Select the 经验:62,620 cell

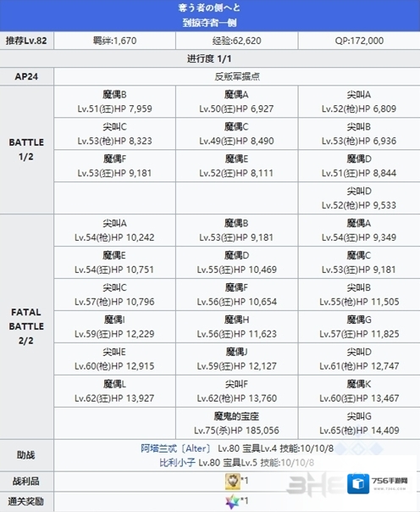[x=237, y=41]
